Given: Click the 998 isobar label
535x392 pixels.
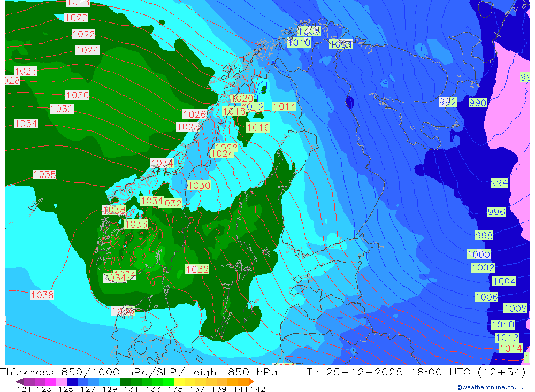Looking at the screenshot, I should click(x=484, y=235).
